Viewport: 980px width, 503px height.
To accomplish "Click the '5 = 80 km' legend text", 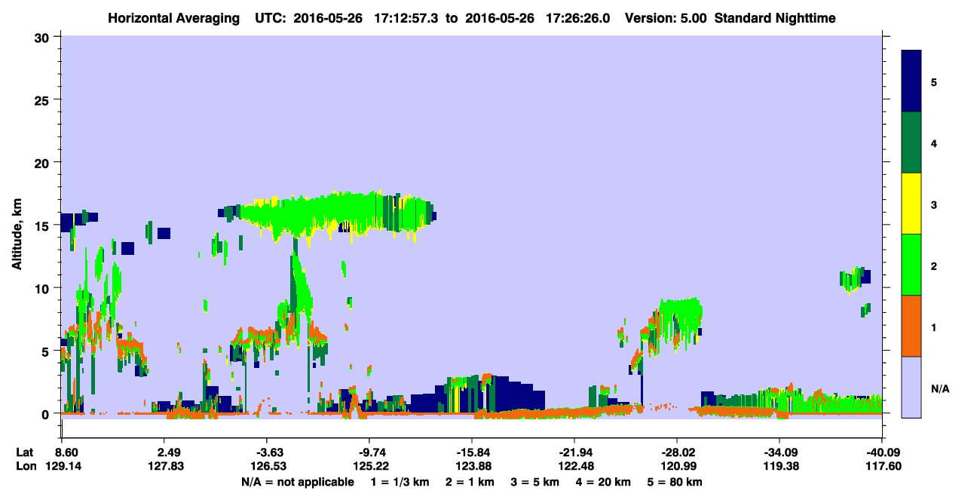I will click(x=673, y=482).
